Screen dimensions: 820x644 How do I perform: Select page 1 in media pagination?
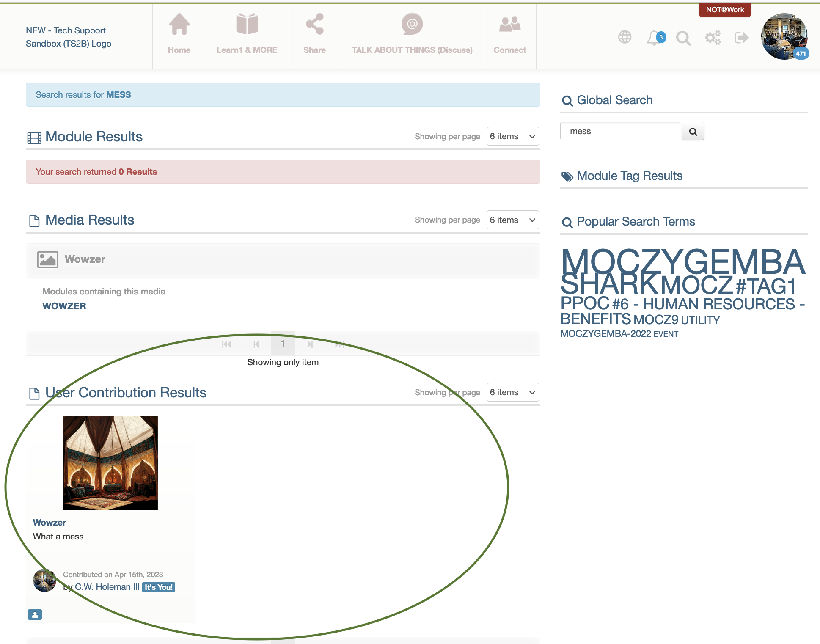click(283, 344)
